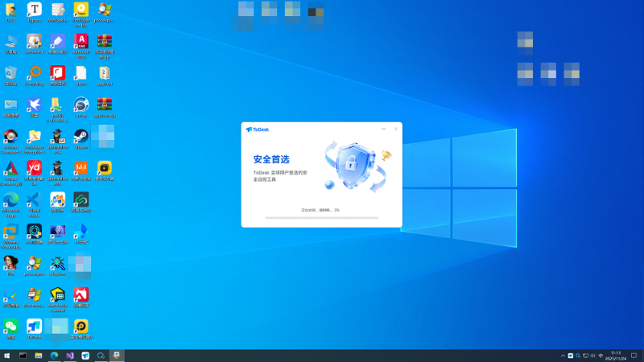This screenshot has width=644, height=362.
Task: Minimize the ToDesk installer window
Action: (x=384, y=129)
